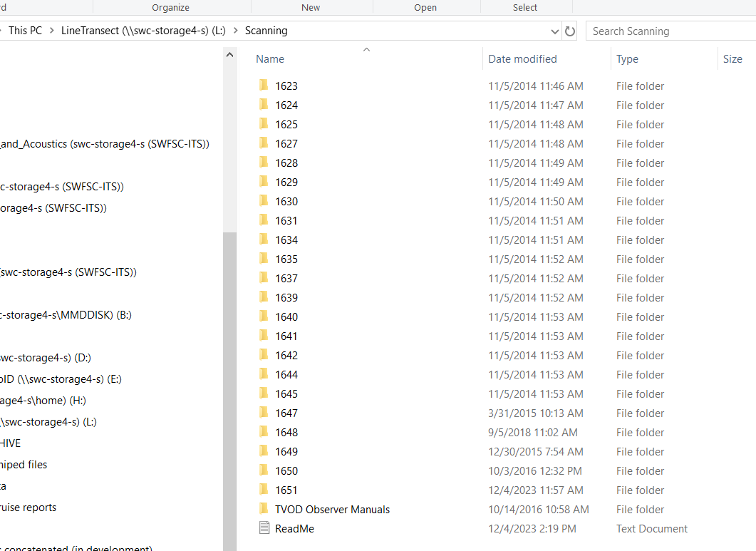
Task: Click the folder icon for 1634
Action: 264,240
